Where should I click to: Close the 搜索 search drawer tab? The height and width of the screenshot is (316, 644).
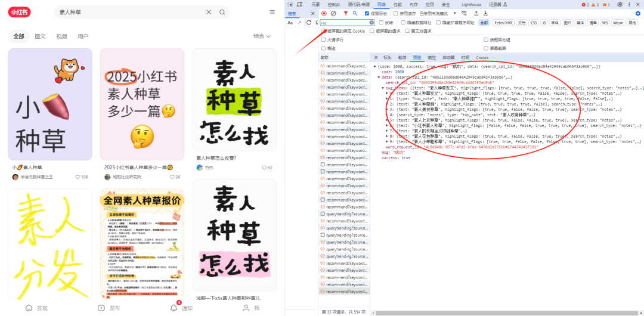coord(312,14)
